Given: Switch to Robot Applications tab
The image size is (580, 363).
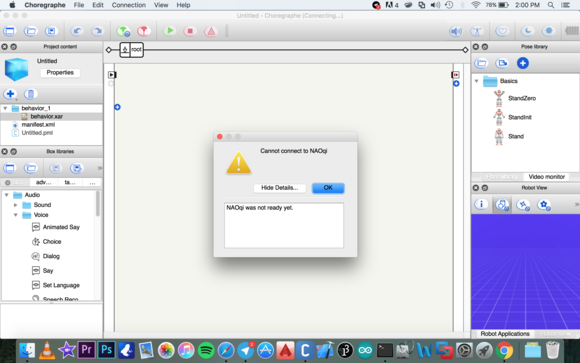Looking at the screenshot, I should 505,333.
